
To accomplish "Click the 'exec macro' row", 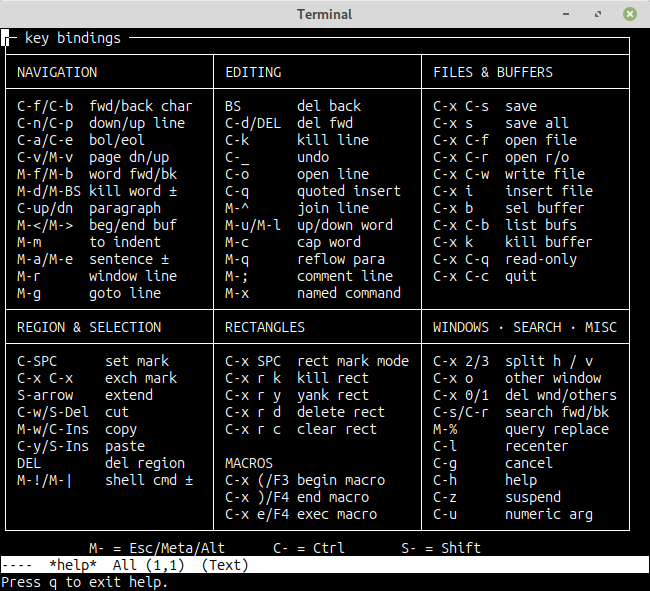I will (301, 514).
